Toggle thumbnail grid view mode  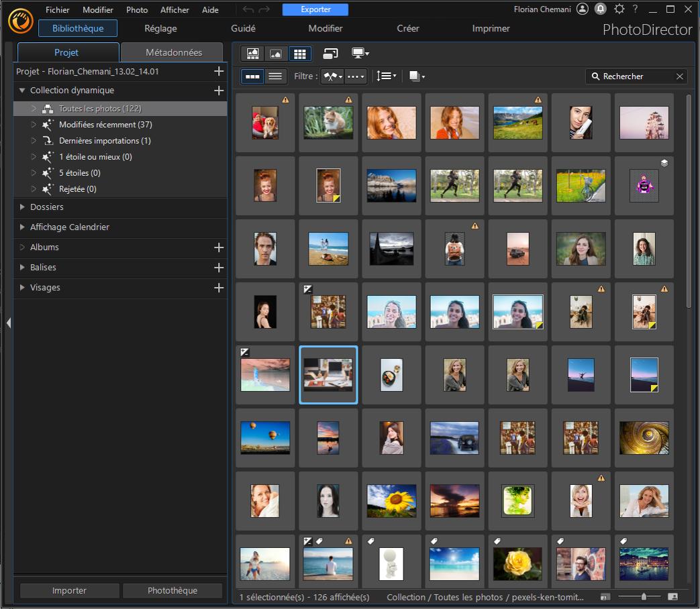pos(299,54)
